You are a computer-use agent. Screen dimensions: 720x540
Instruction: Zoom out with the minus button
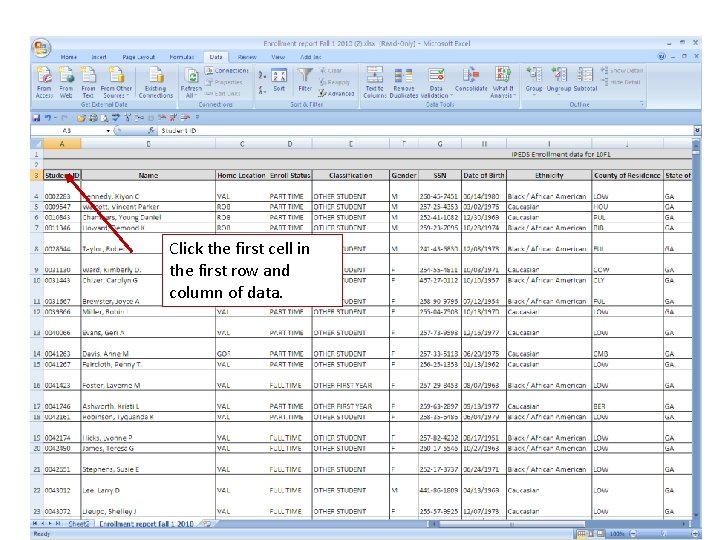tap(633, 534)
